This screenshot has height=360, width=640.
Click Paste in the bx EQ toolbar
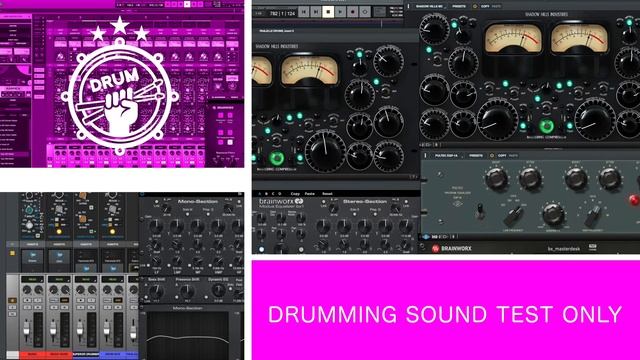[x=310, y=193]
